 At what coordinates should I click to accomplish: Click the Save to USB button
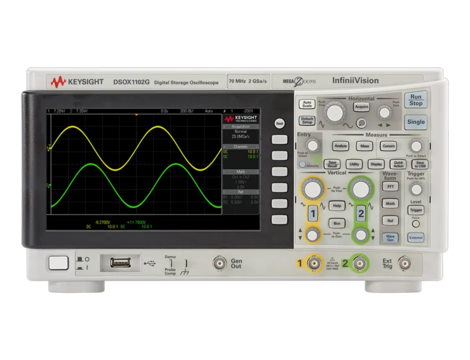point(420,164)
